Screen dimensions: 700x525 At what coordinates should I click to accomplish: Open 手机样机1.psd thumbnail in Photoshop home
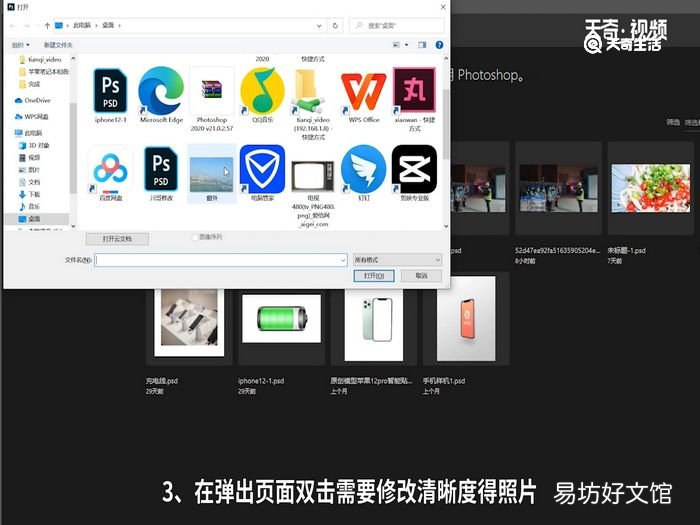(x=466, y=318)
